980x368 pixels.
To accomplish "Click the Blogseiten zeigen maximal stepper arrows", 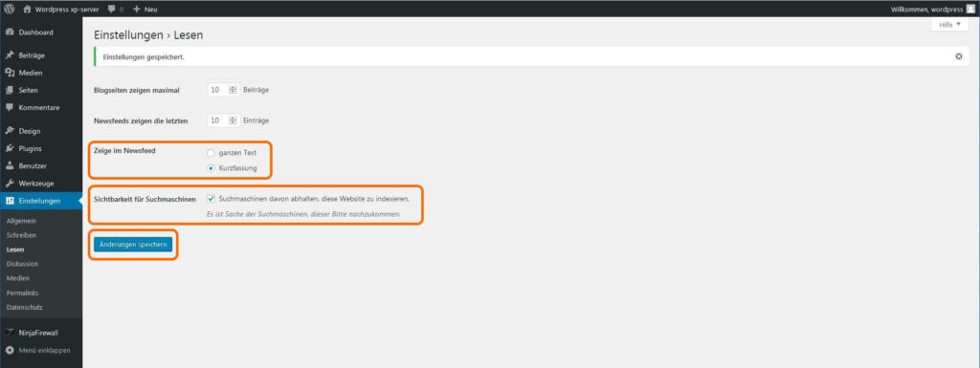I will tap(234, 90).
